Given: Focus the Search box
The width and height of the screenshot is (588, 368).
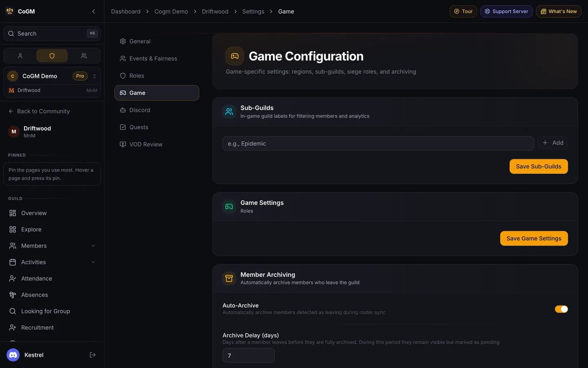Looking at the screenshot, I should [52, 34].
